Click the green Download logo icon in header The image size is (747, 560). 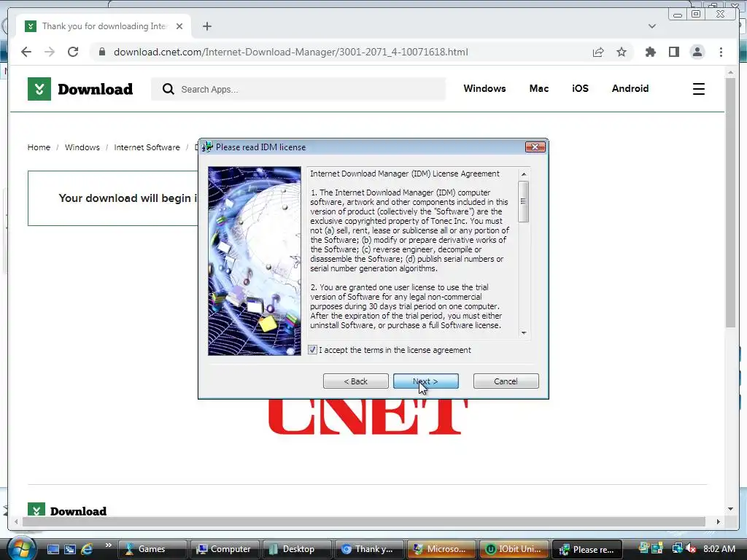click(39, 89)
